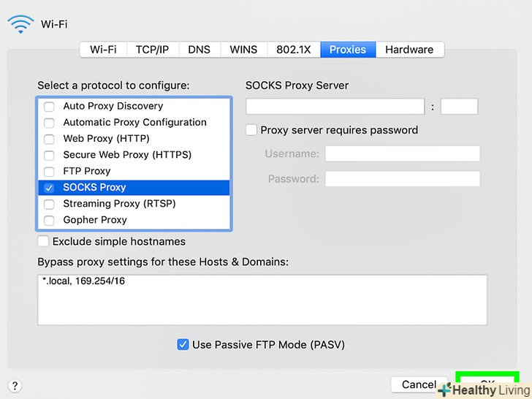
Task: Click the Wi-Fi icon in the header
Action: click(20, 23)
